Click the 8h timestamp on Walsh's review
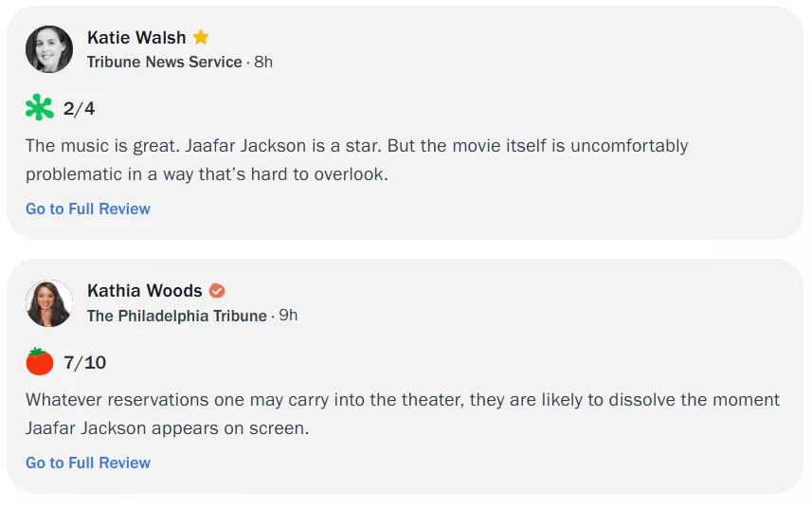The image size is (812, 508). tap(263, 63)
